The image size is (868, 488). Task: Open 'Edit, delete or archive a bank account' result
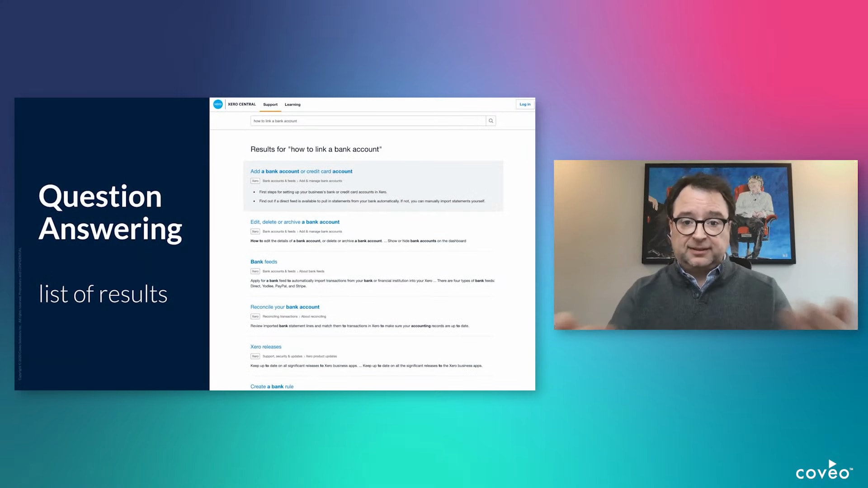295,222
